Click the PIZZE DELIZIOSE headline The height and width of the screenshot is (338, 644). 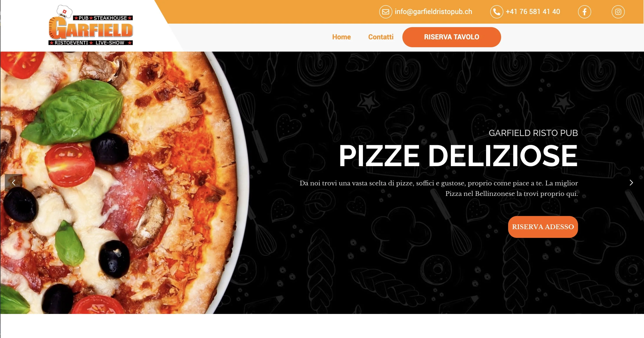point(458,156)
